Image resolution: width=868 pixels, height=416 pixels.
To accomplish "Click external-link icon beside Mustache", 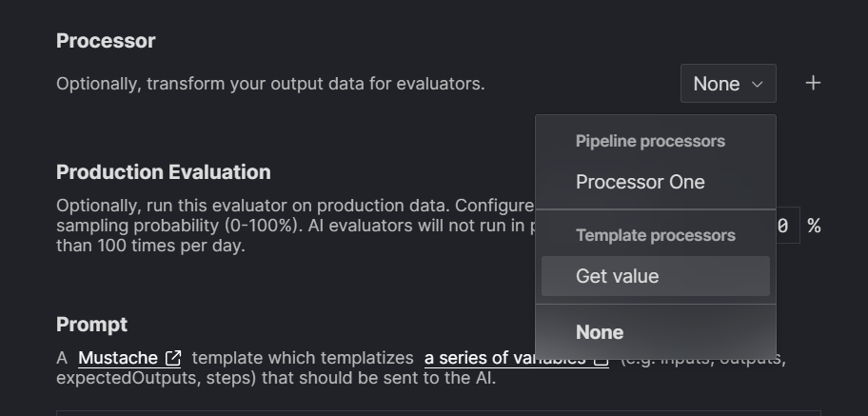I will [173, 358].
